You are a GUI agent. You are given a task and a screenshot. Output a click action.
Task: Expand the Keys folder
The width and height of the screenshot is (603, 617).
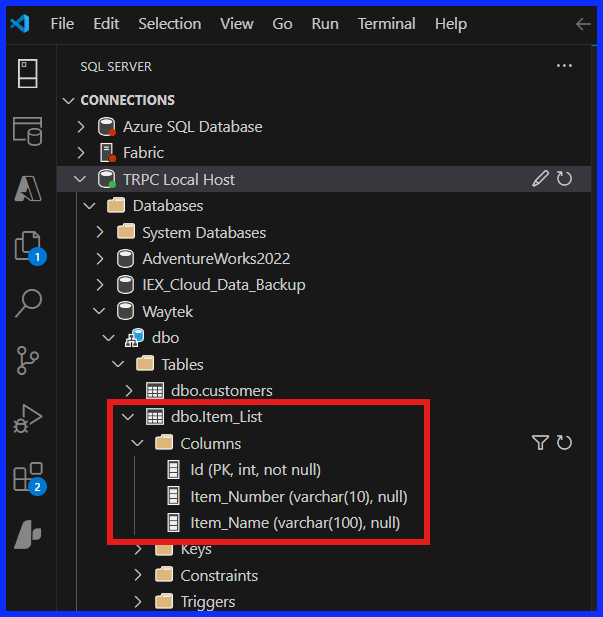click(x=138, y=549)
